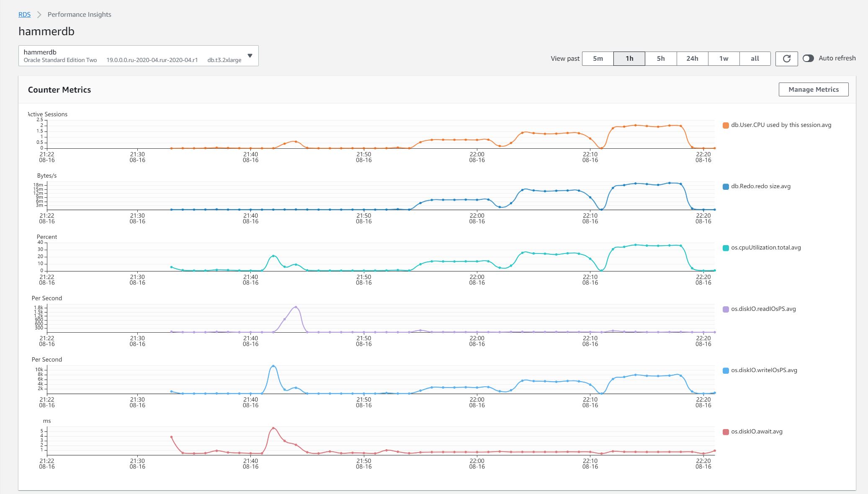Click the peak point on the writeIOsPS chart
The image size is (868, 494).
click(273, 365)
